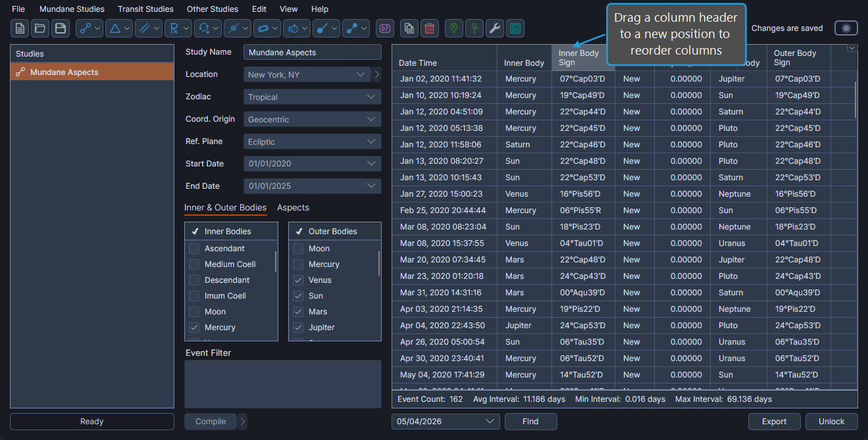Click the purple calendar 07 icon
The width and height of the screenshot is (868, 440).
(385, 28)
